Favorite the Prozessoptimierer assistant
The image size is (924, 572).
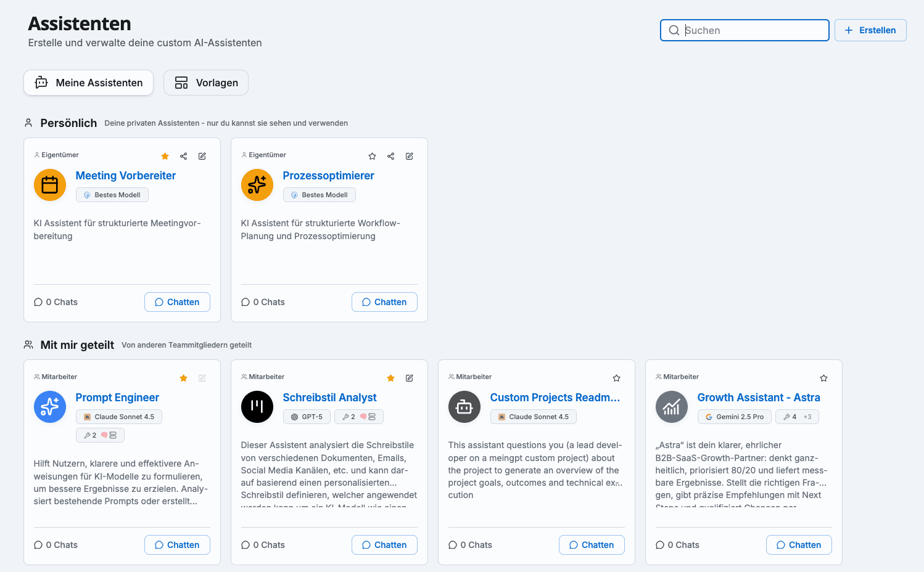(372, 157)
